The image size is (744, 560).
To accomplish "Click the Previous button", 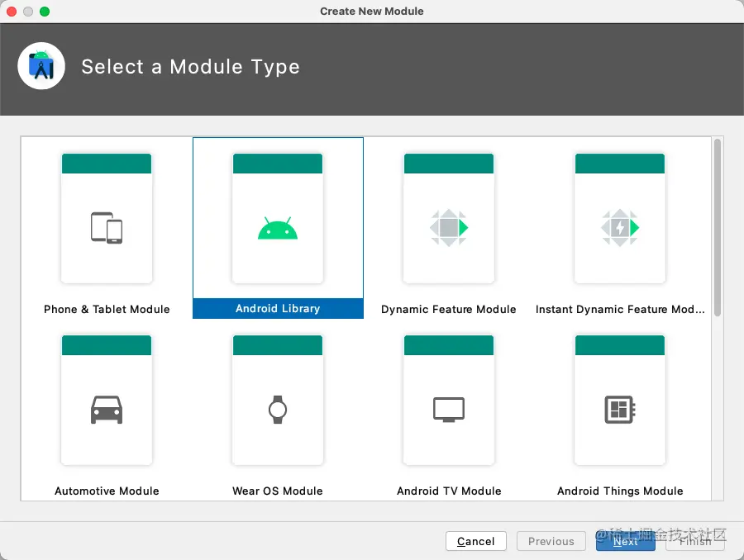I will (x=551, y=541).
